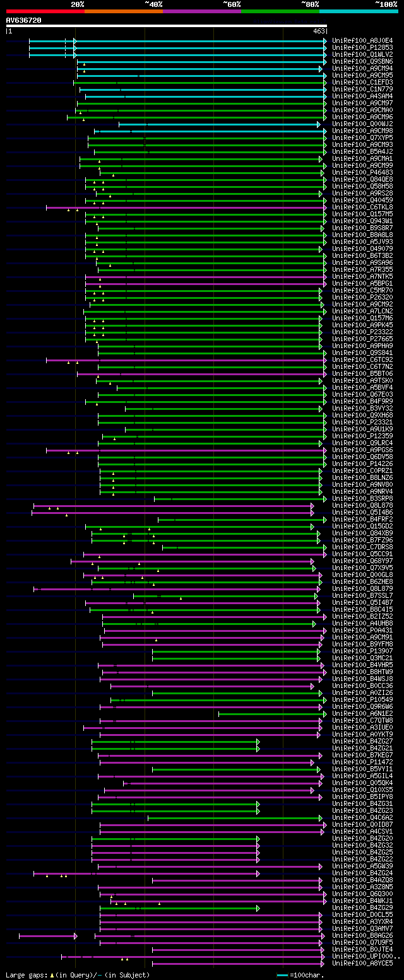The image size is (404, 980).
Task: Click the UniRef100_B7SSL7 label
Action: tap(362, 595)
